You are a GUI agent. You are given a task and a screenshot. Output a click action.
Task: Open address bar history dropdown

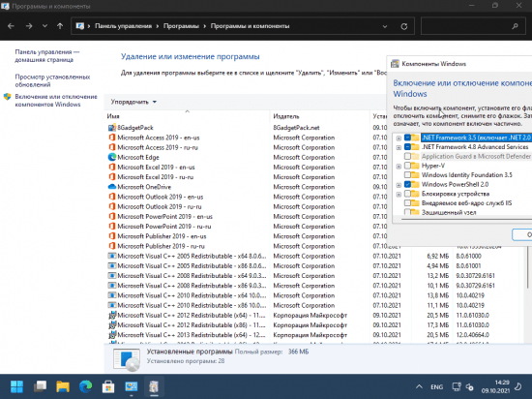[385, 26]
